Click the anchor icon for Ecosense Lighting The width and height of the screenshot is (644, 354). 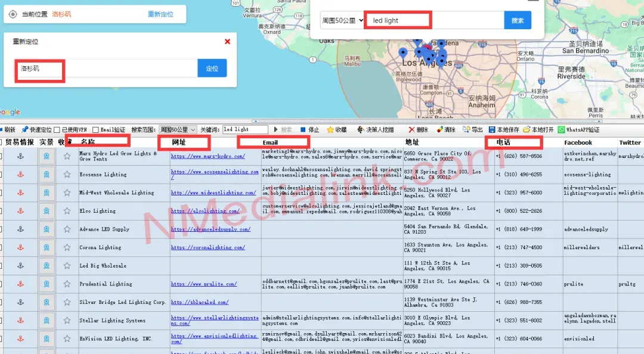coord(20,175)
